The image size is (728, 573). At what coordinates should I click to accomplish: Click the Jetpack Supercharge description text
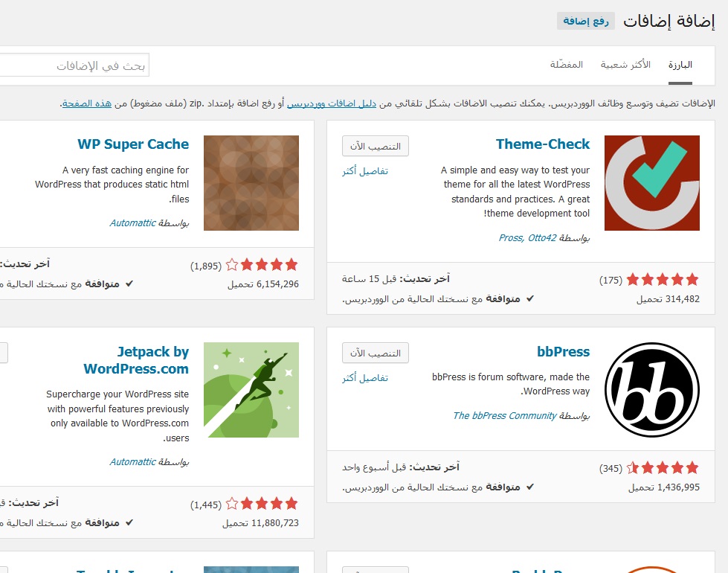tap(117, 416)
